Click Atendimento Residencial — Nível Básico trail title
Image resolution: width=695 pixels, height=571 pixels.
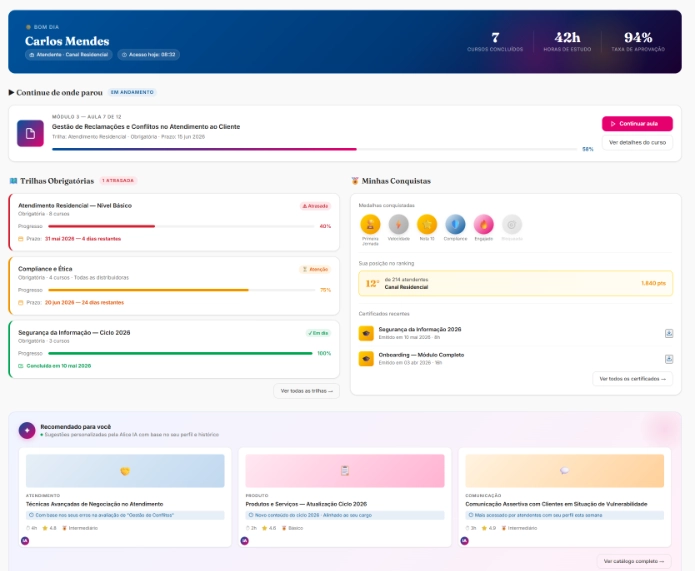75,205
